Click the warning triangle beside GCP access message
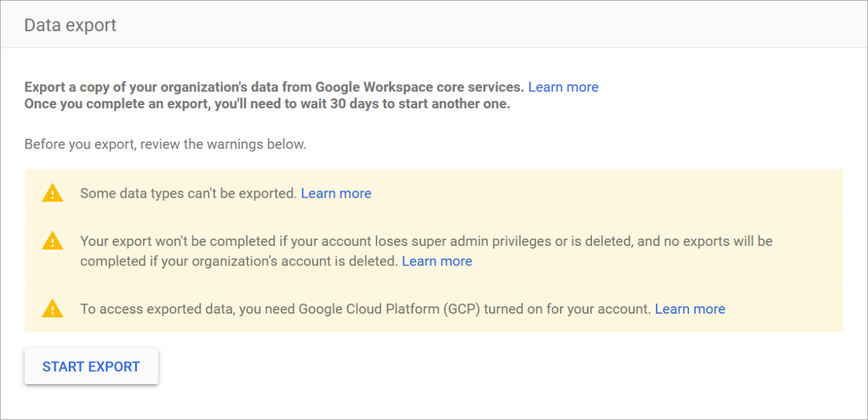Viewport: 868px width, 420px height. (52, 309)
